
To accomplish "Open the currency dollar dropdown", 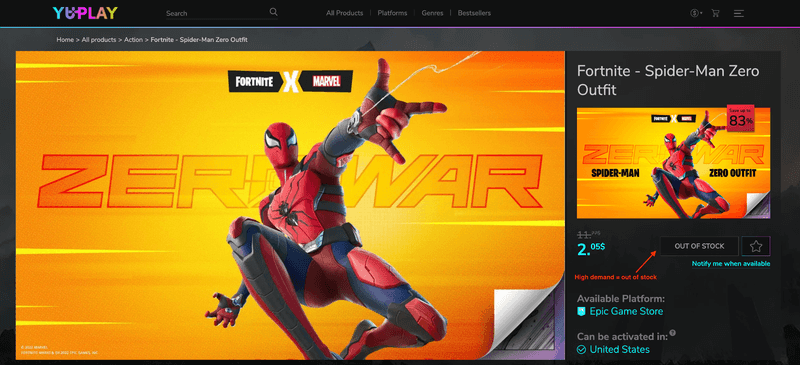I will [x=696, y=13].
